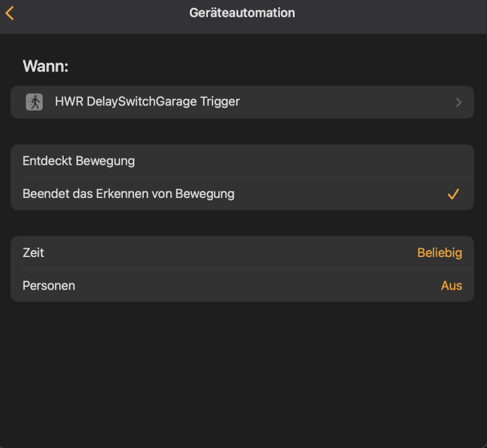Image resolution: width=487 pixels, height=448 pixels.
Task: Open the Zeit setting row
Action: click(x=34, y=253)
